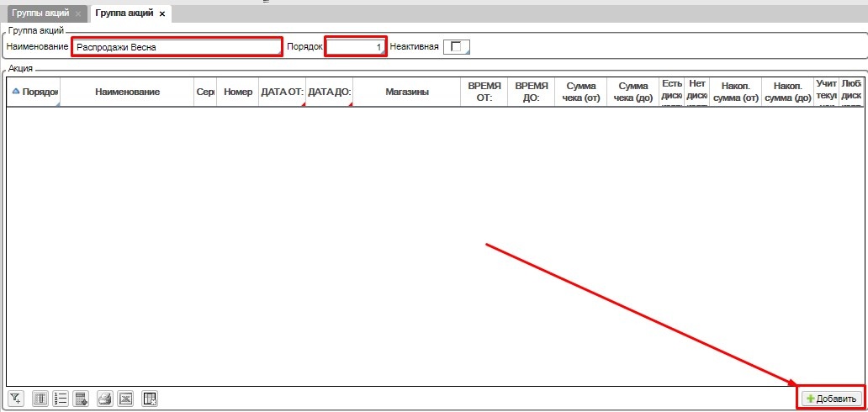Click the calculator sum icon
Viewport: 868px width, 412px height.
82,399
